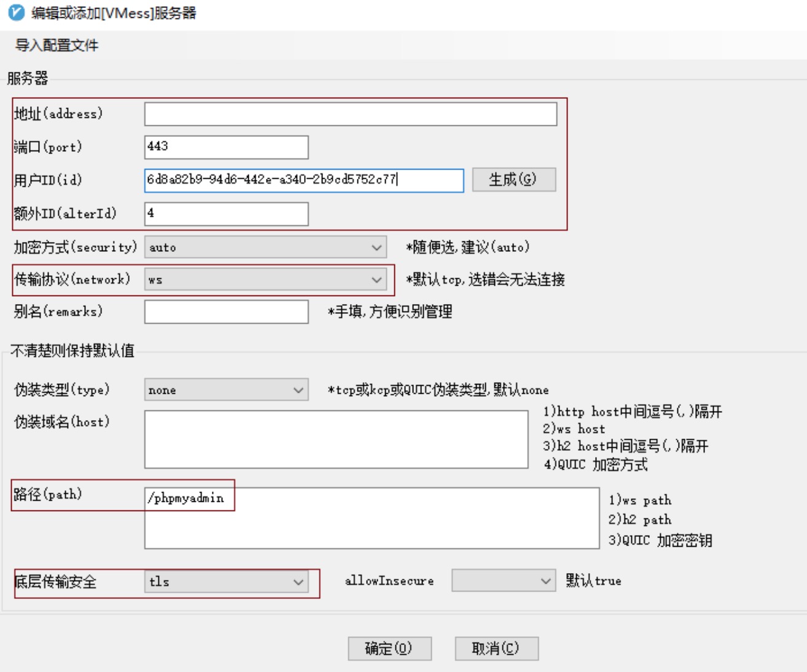Open the 传输协议(network) ws dropdown
807x672 pixels.
point(265,279)
